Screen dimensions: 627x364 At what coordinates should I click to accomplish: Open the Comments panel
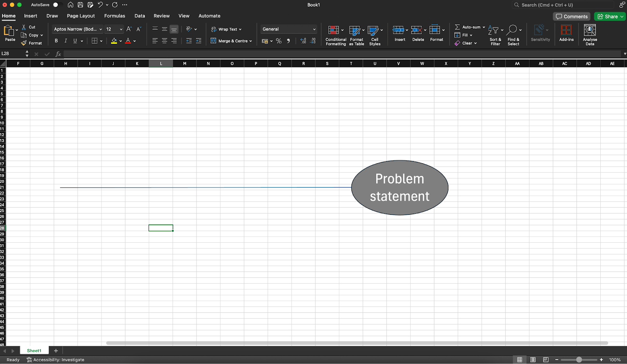pos(571,16)
